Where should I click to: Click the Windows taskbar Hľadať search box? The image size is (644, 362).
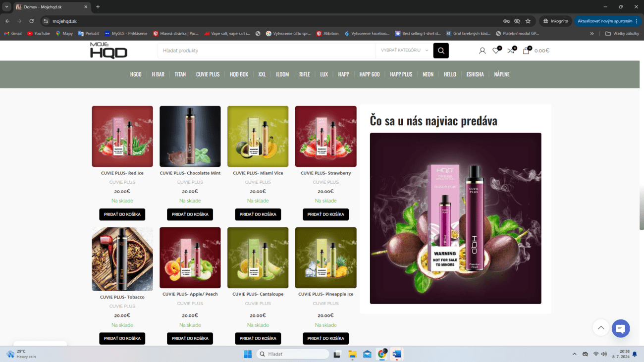point(293,354)
